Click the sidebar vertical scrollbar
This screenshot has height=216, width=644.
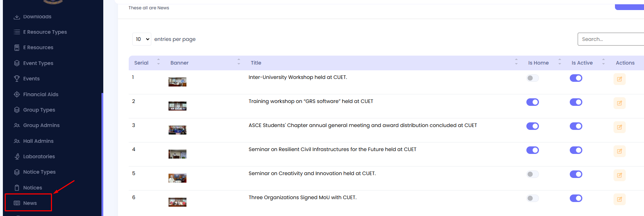click(x=102, y=154)
